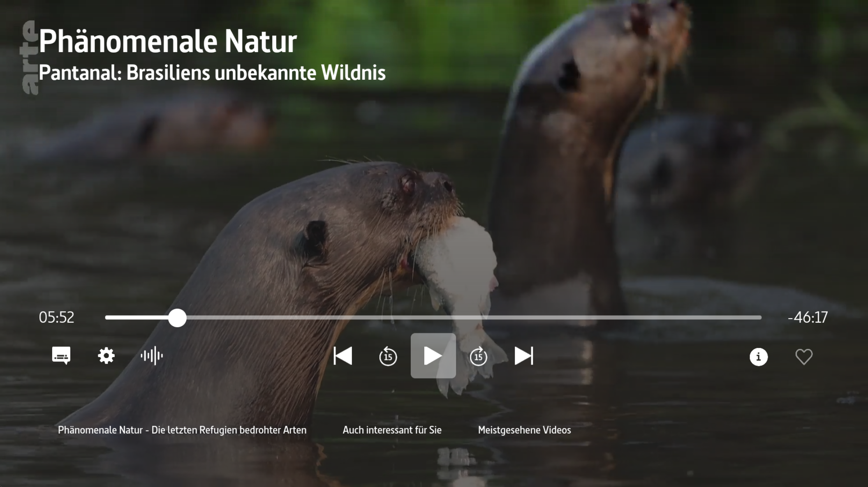Click the Pantanal episode subtitle
The width and height of the screenshot is (868, 487).
tap(212, 73)
